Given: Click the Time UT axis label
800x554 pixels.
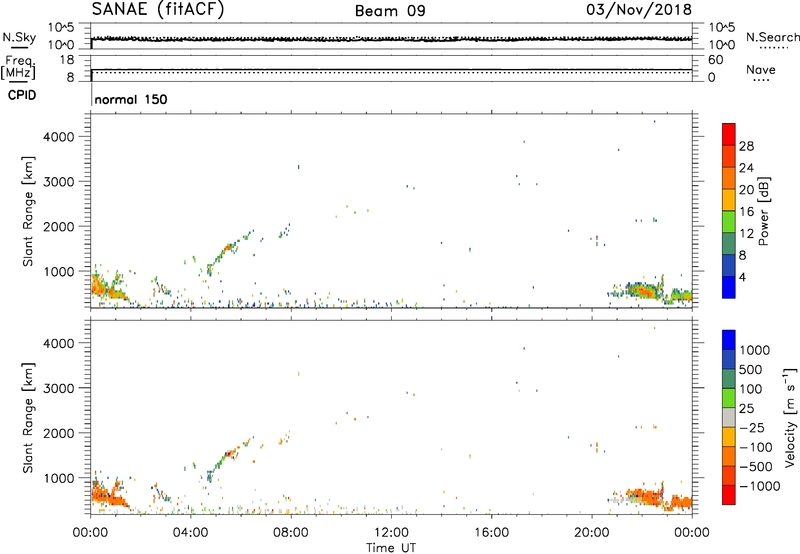Looking at the screenshot, I should point(391,548).
